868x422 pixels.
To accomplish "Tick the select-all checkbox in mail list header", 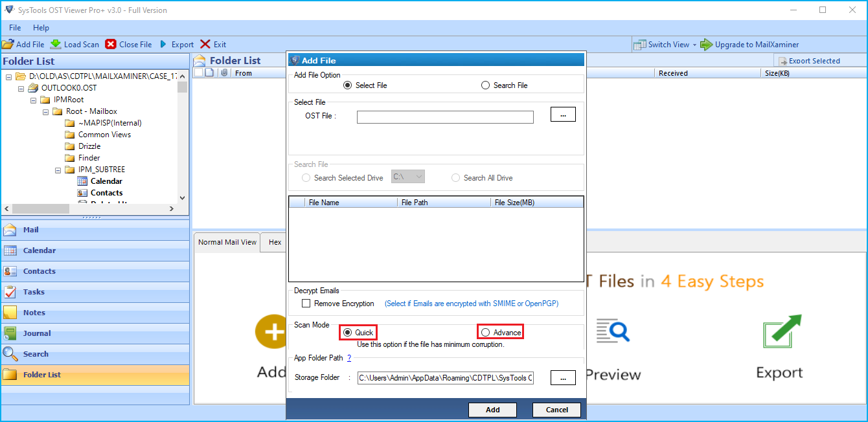I will (x=198, y=73).
